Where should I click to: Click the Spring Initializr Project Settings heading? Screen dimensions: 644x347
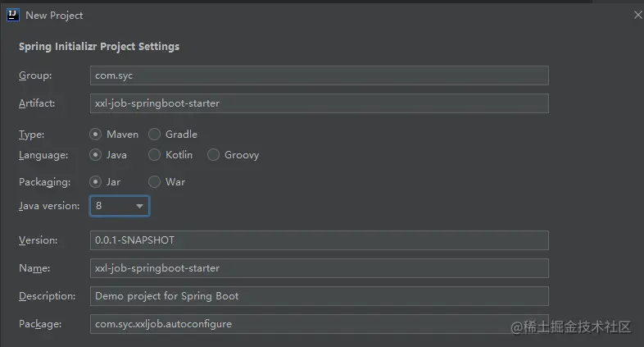pos(99,47)
